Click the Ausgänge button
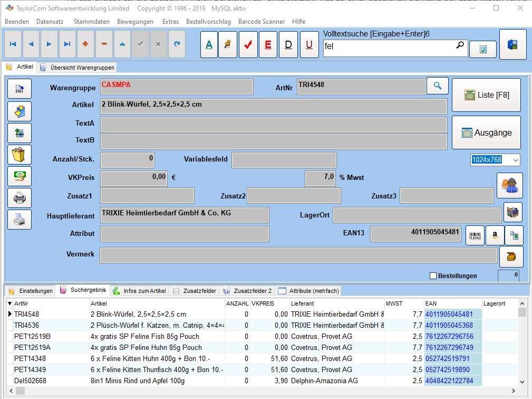The height and width of the screenshot is (399, 532). pos(486,133)
